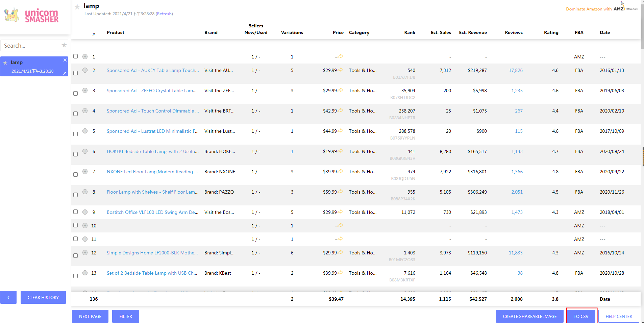The image size is (644, 323).
Task: Click price arrow icon for row 10
Action: [340, 225]
